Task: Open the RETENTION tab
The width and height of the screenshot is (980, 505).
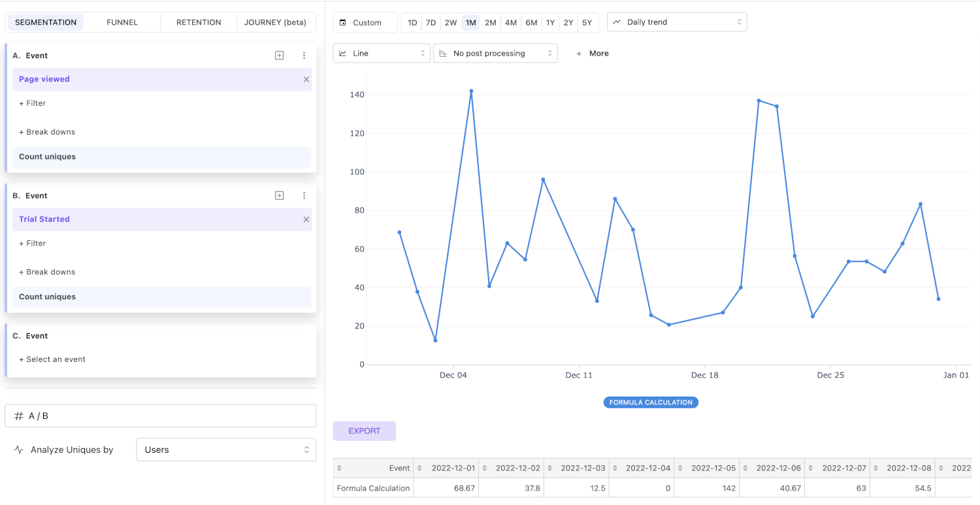Action: point(199,22)
